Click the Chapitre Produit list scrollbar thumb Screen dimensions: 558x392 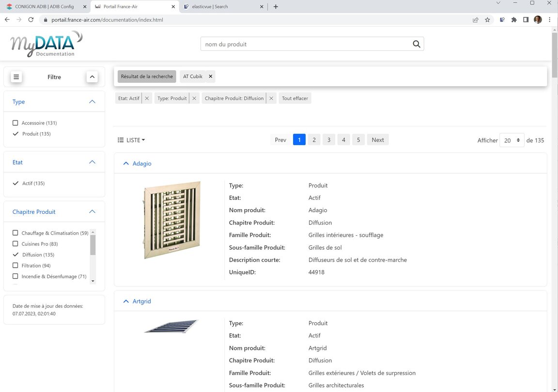(x=93, y=245)
